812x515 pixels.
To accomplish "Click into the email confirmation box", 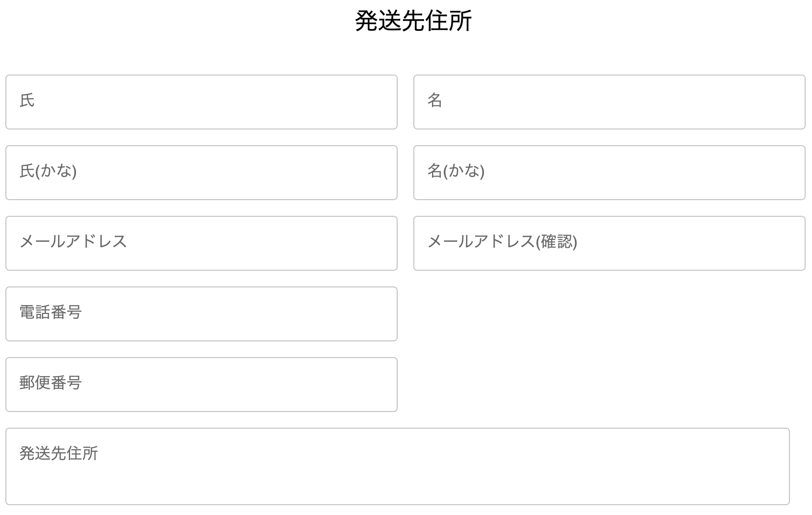I will point(609,243).
